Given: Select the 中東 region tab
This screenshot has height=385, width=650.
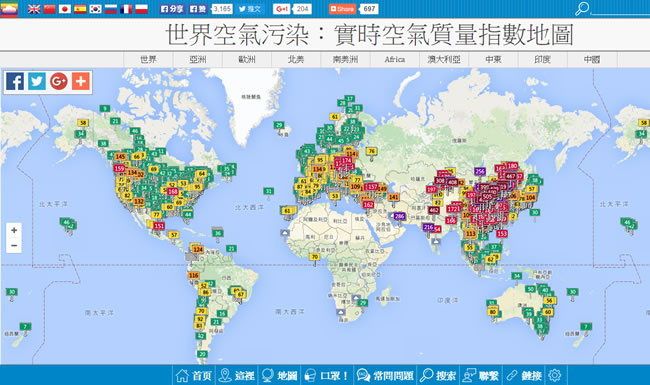Looking at the screenshot, I should (493, 59).
